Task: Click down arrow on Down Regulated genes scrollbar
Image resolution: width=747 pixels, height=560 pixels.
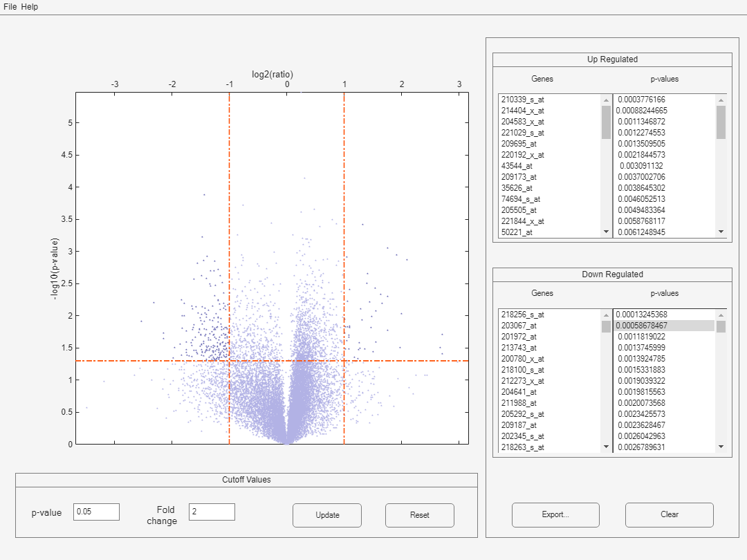Action: tap(605, 447)
